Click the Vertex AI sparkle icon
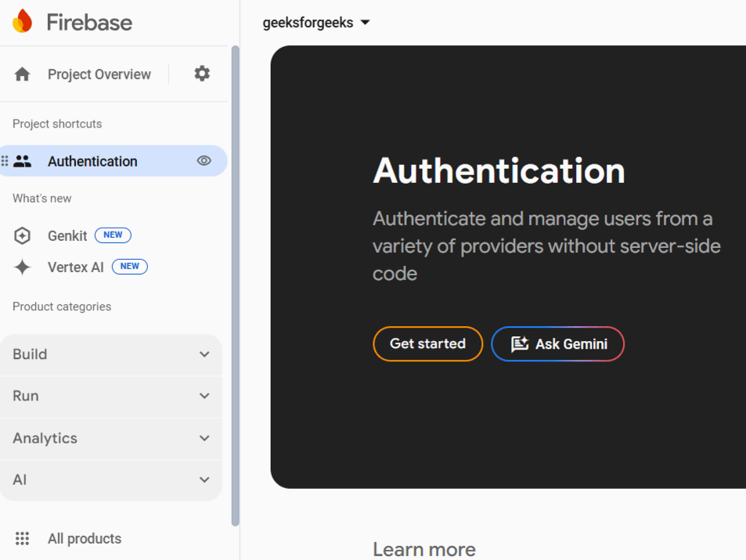 [x=23, y=267]
